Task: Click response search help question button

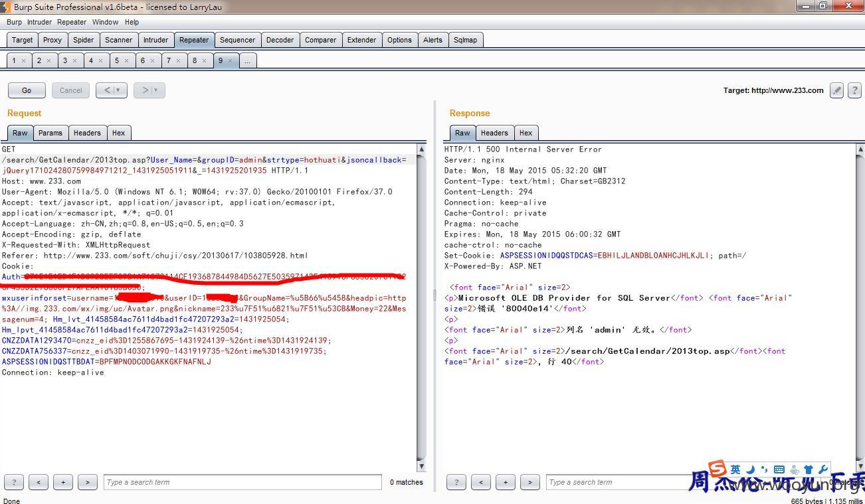Action: [456, 482]
